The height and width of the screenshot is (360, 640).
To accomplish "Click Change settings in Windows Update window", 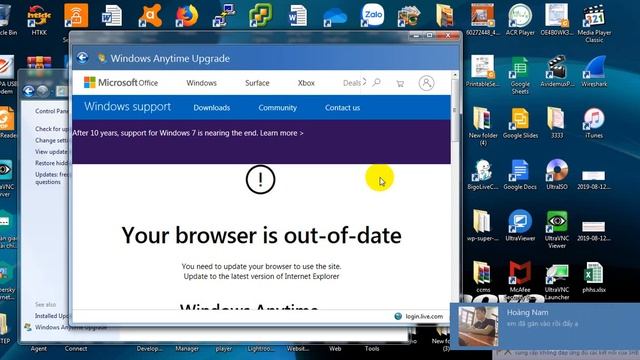I will point(51,140).
